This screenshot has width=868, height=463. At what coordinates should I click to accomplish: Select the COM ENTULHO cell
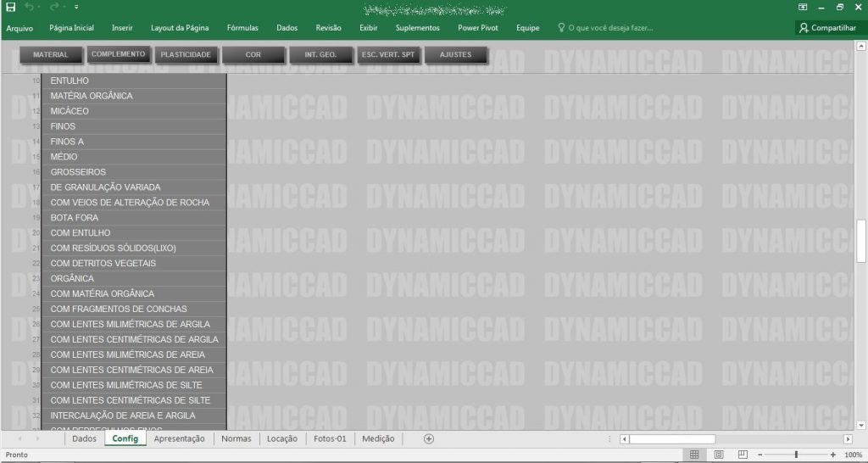134,232
